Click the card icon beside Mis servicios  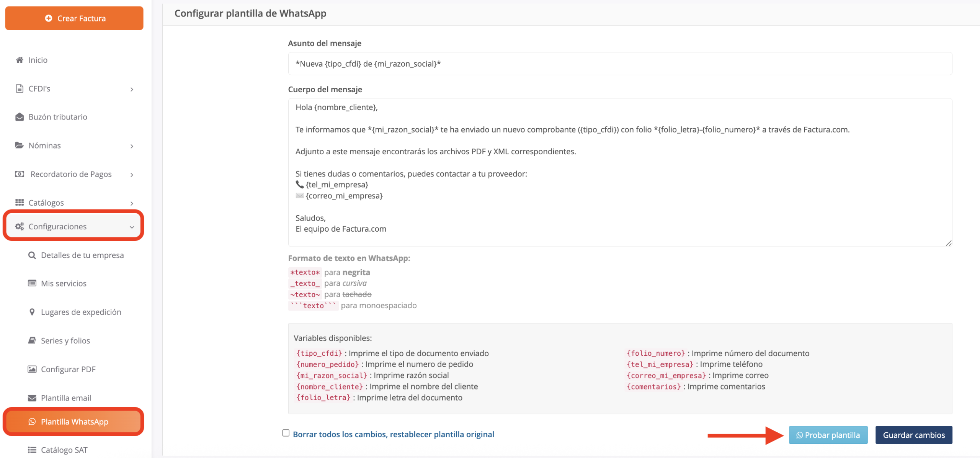[32, 283]
